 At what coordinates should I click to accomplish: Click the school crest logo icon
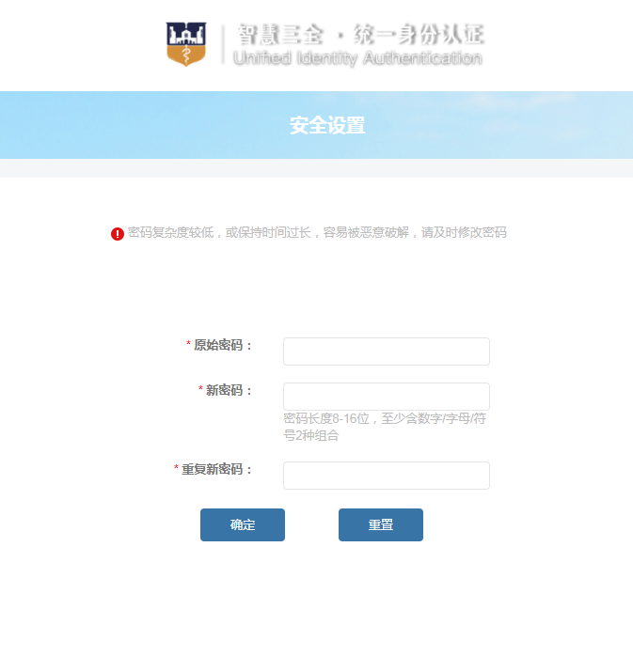tap(185, 44)
